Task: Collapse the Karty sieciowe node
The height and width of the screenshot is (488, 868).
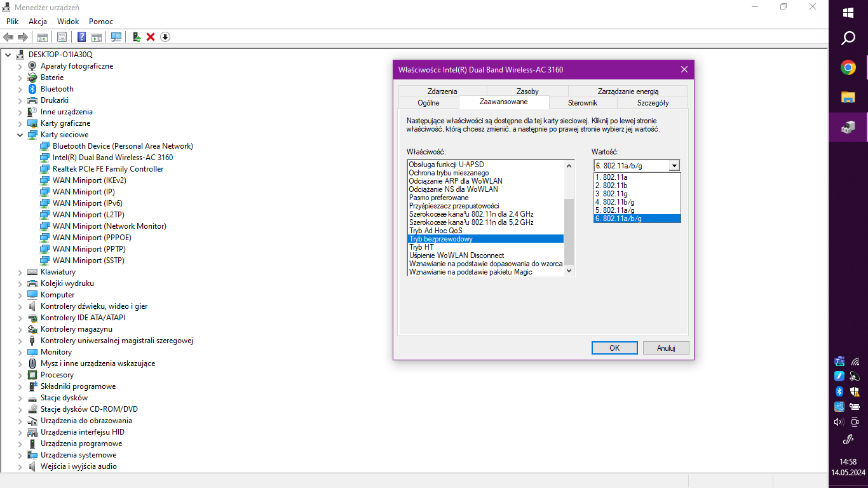Action: (20, 135)
